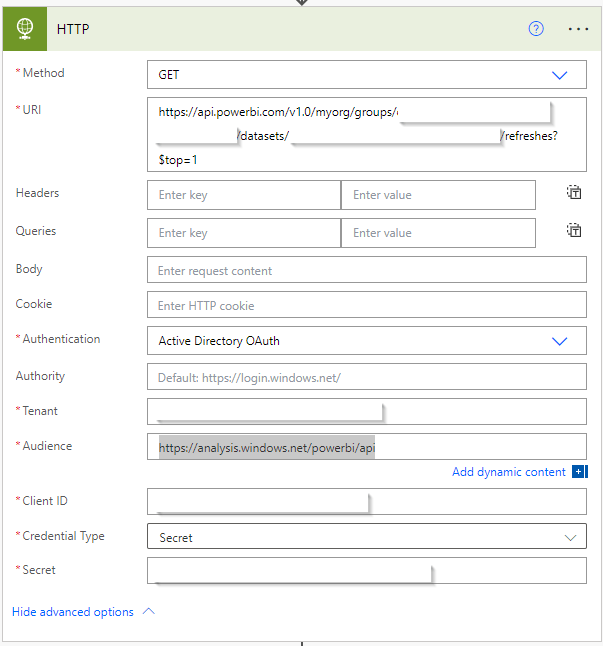Switch Headers to text mode icon
The width and height of the screenshot is (603, 646).
(574, 194)
